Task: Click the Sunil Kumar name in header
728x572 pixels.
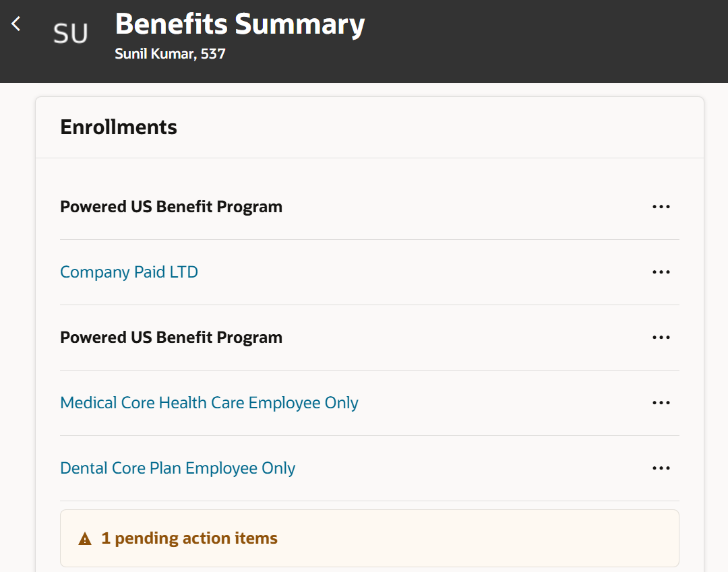Action: (x=155, y=54)
